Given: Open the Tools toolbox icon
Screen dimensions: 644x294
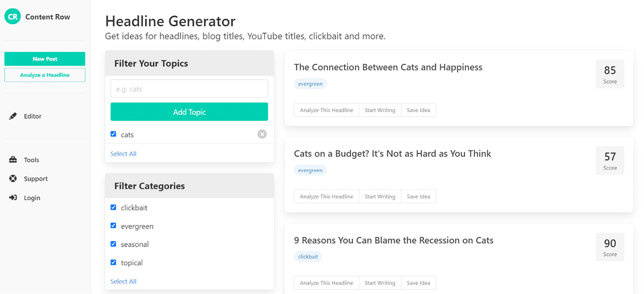Looking at the screenshot, I should [x=13, y=160].
